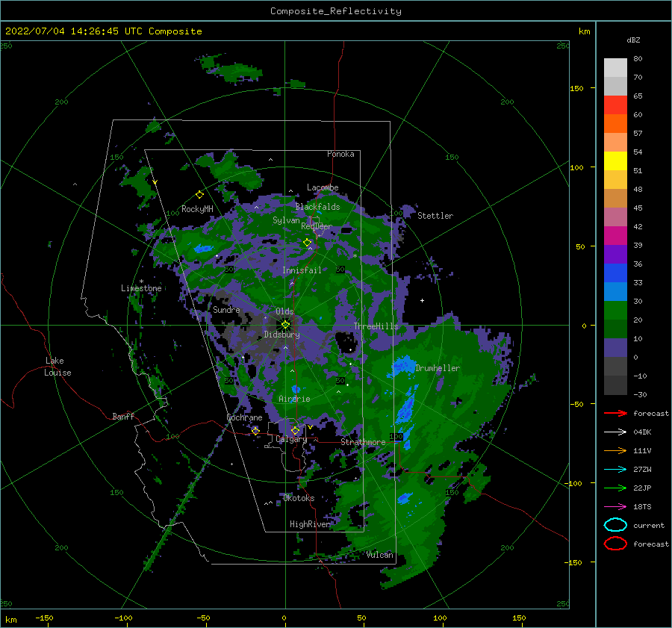Click the RockyMH label

click(197, 209)
